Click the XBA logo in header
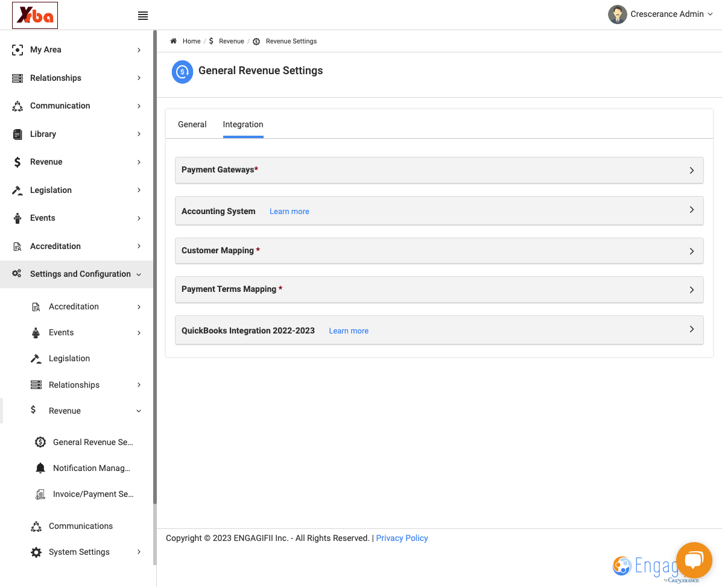This screenshot has width=722, height=588. (35, 15)
